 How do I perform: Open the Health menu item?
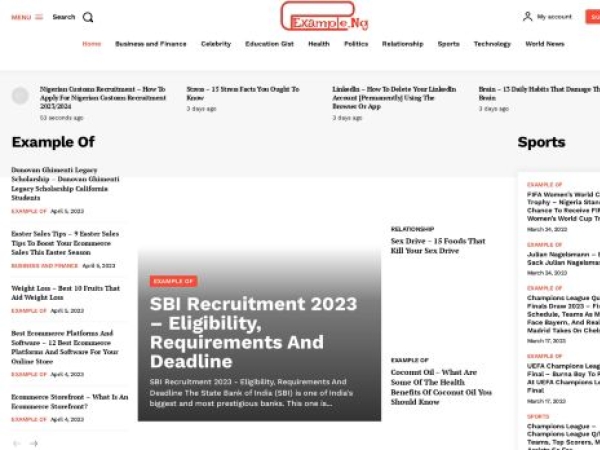coord(319,44)
